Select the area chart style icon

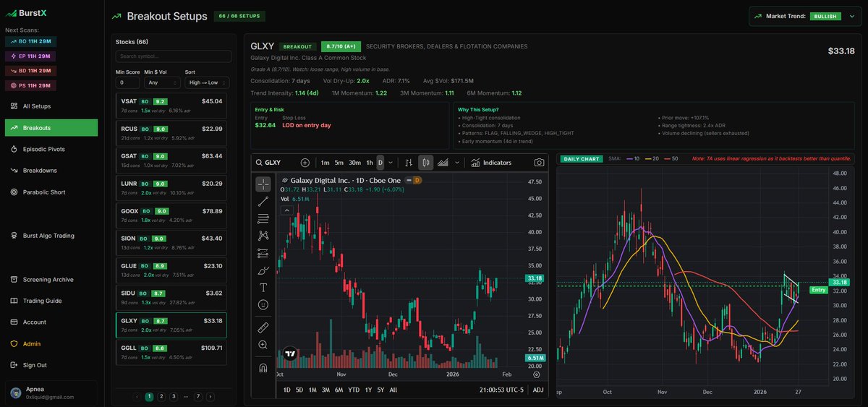[x=443, y=163]
